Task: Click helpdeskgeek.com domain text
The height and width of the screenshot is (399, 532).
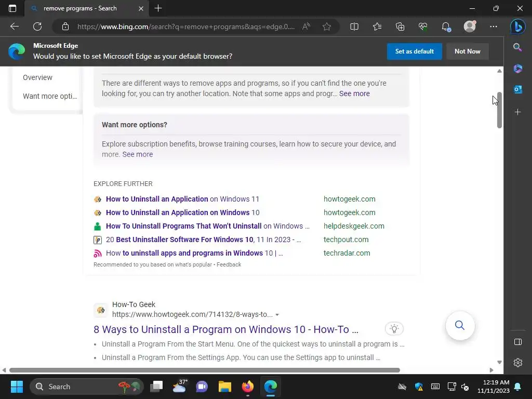Action: coord(354,227)
